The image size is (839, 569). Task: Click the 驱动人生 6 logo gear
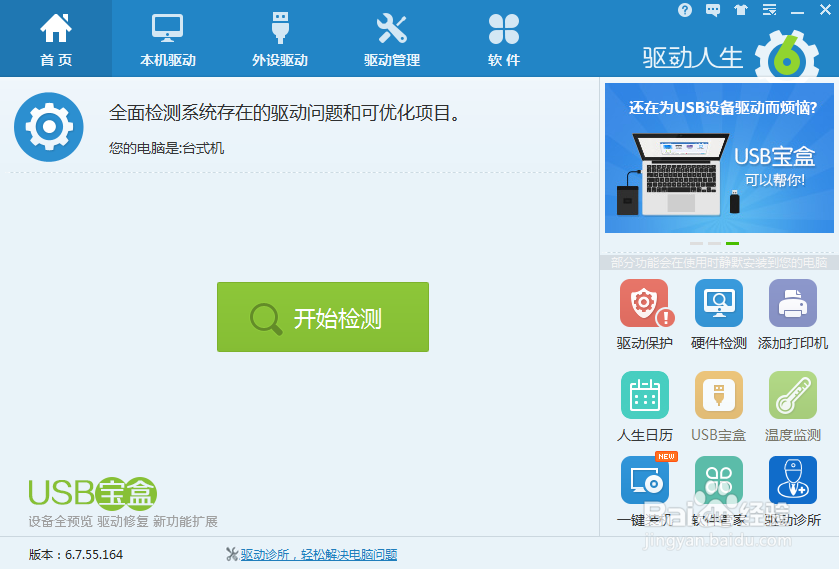[x=787, y=55]
